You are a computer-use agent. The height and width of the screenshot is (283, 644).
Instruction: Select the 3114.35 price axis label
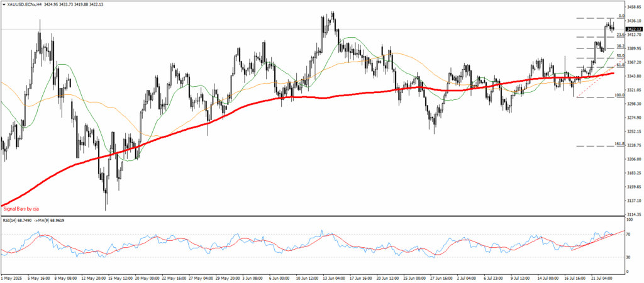(x=634, y=214)
